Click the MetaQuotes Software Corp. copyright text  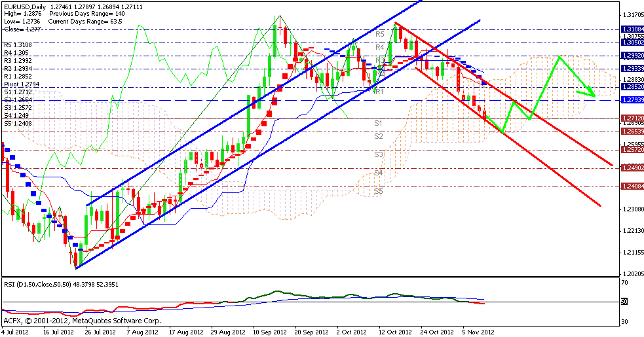point(82,321)
